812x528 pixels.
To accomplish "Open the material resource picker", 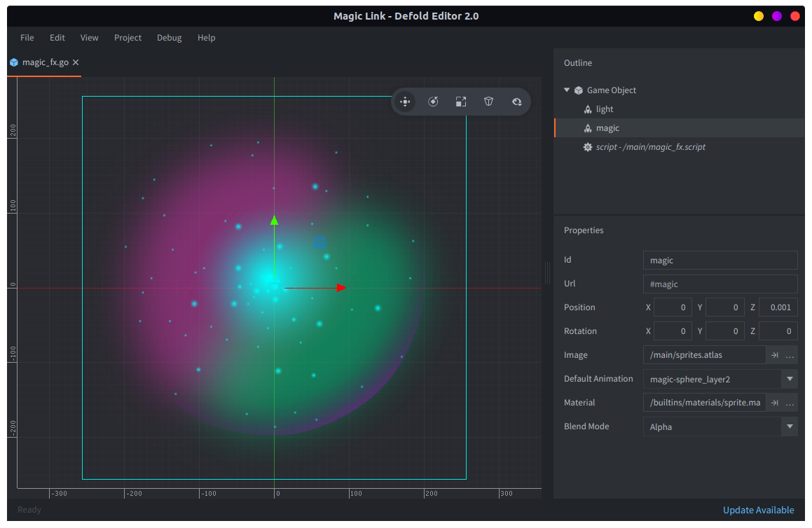I will (791, 403).
